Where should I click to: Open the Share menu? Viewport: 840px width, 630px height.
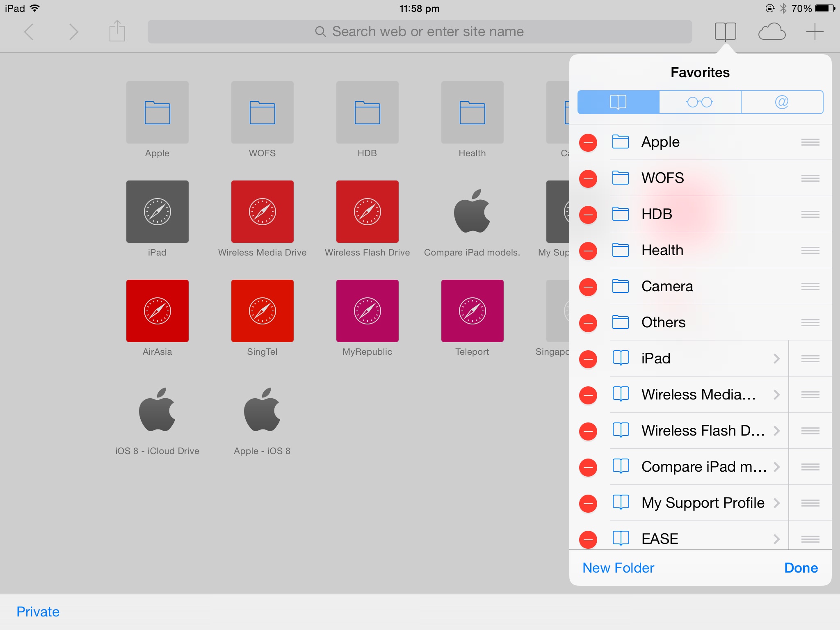point(117,31)
